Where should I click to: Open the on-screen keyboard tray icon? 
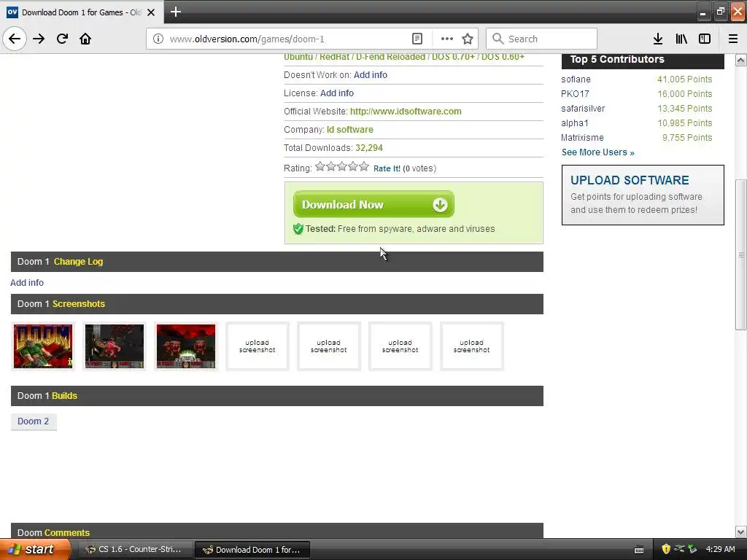[x=639, y=550]
